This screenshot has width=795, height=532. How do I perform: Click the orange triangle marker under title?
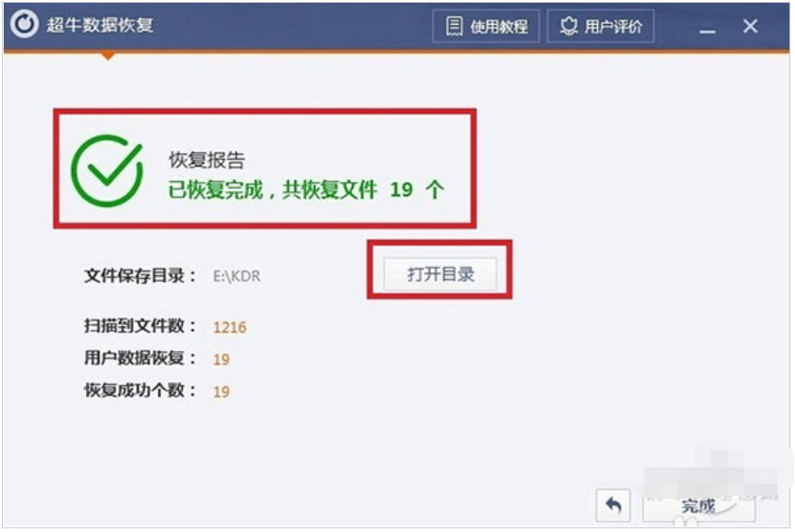point(107,55)
